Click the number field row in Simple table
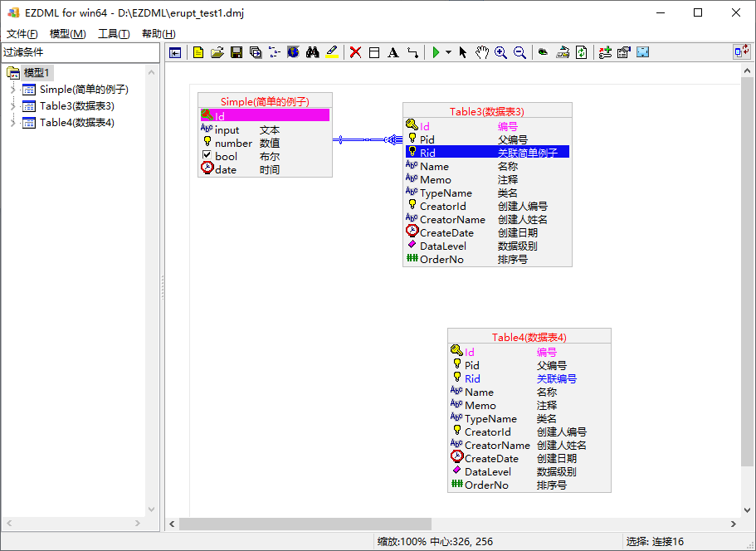The height and width of the screenshot is (551, 756). tap(265, 144)
